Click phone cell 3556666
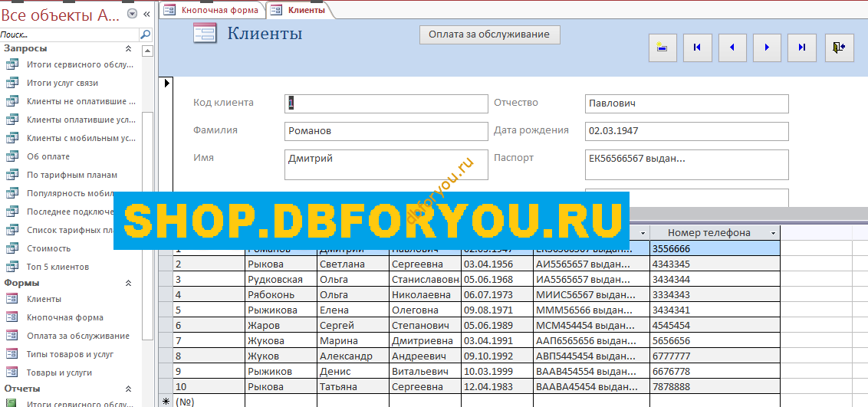Viewport: 868px width, 407px height. click(715, 249)
